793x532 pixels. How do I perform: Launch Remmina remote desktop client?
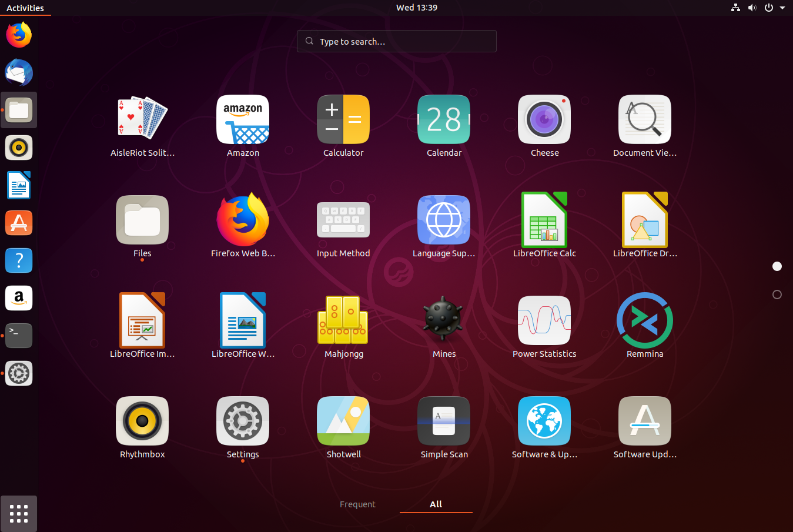click(x=645, y=320)
